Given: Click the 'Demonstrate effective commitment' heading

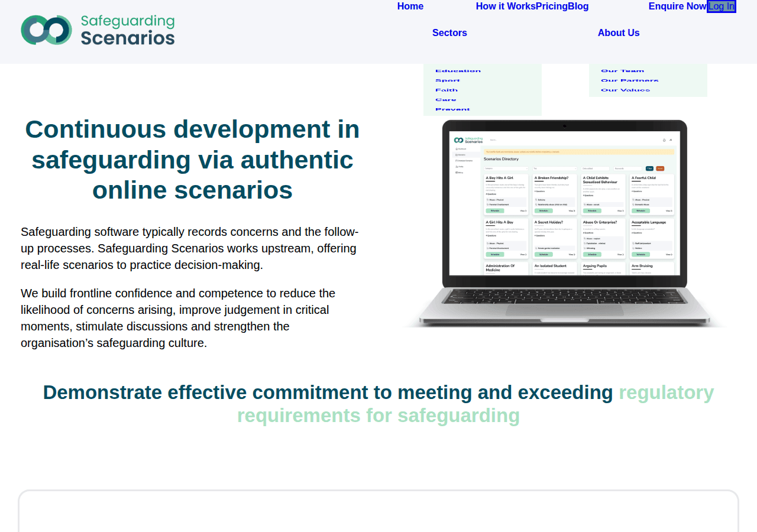Looking at the screenshot, I should tap(378, 404).
